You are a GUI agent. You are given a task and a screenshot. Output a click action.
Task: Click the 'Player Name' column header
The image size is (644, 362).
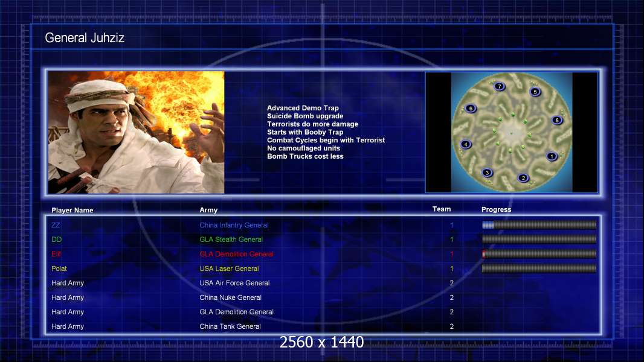click(x=72, y=211)
